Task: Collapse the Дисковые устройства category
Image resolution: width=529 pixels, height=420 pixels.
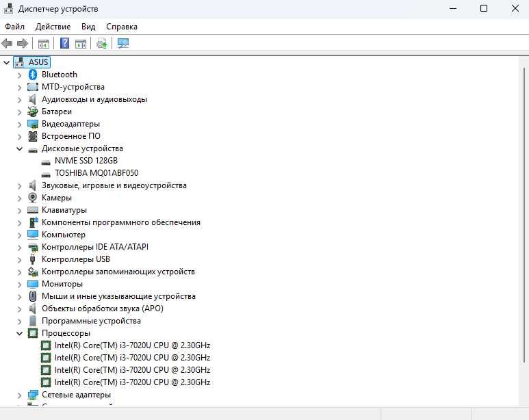Action: pos(20,148)
